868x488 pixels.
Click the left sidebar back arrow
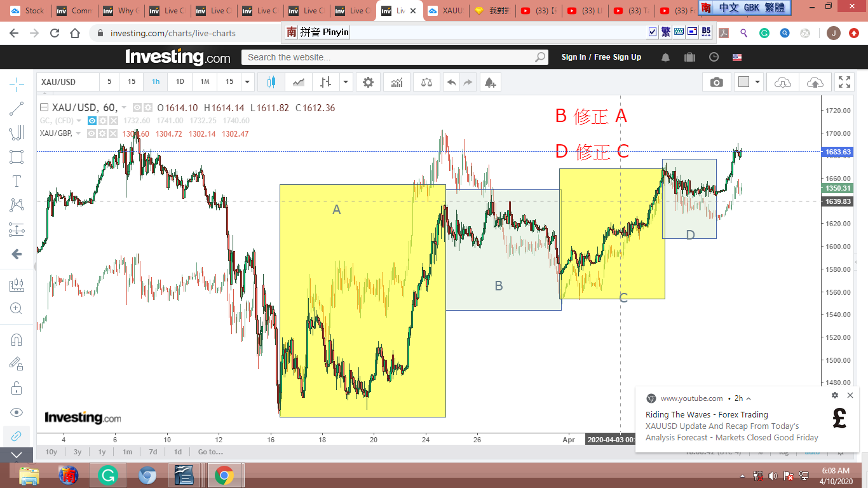pyautogui.click(x=17, y=254)
